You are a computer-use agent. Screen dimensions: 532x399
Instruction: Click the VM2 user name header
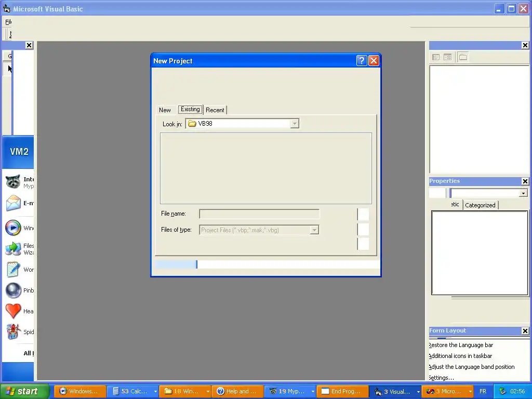pyautogui.click(x=19, y=152)
